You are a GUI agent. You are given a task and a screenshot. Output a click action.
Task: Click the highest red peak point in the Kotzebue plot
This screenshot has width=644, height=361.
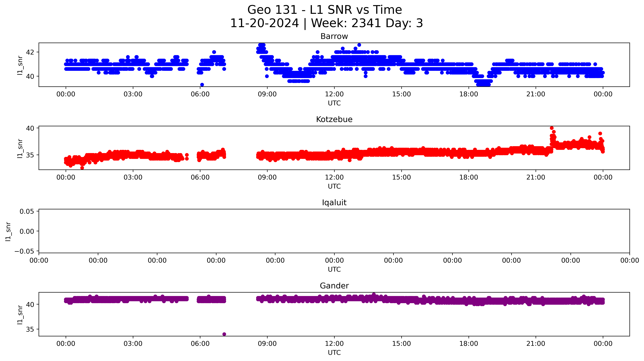coord(552,128)
